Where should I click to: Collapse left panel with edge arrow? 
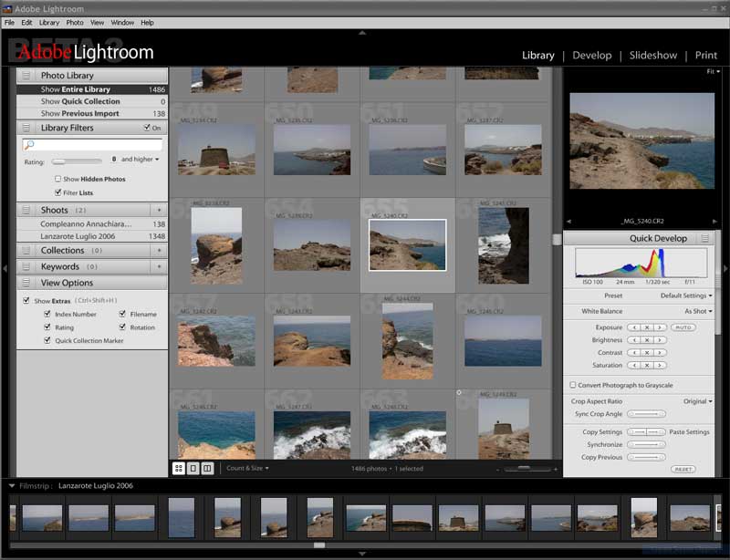[5, 268]
